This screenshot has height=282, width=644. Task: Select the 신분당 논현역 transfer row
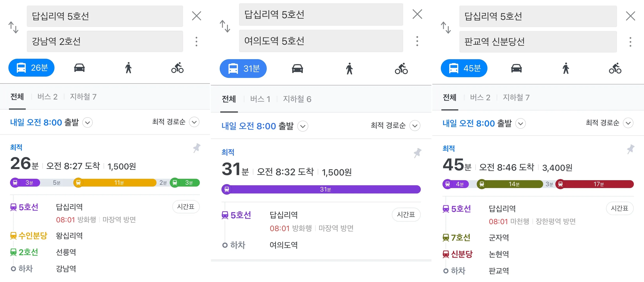click(475, 254)
